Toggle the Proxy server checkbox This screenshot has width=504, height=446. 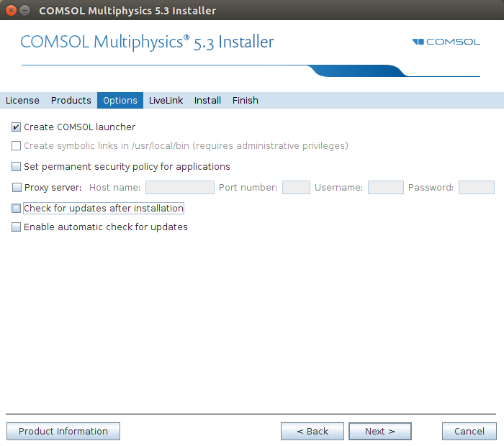click(x=17, y=188)
